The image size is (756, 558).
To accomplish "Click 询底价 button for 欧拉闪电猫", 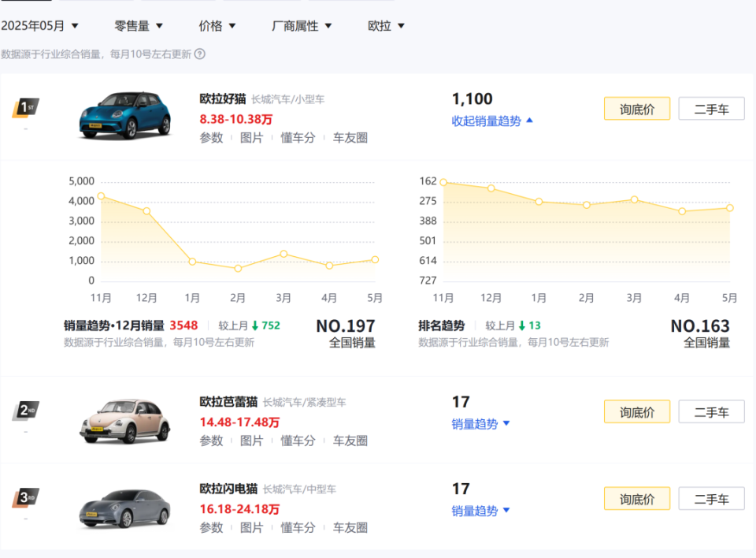I will click(637, 499).
